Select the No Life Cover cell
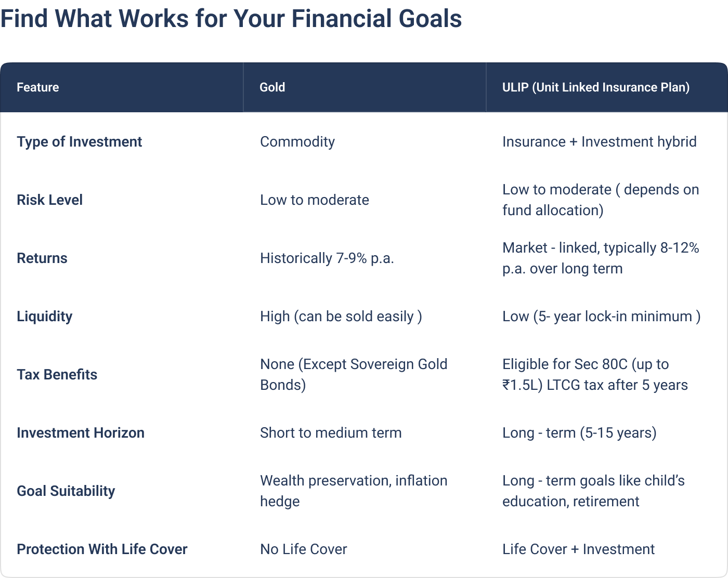The image size is (728, 578). (x=304, y=549)
